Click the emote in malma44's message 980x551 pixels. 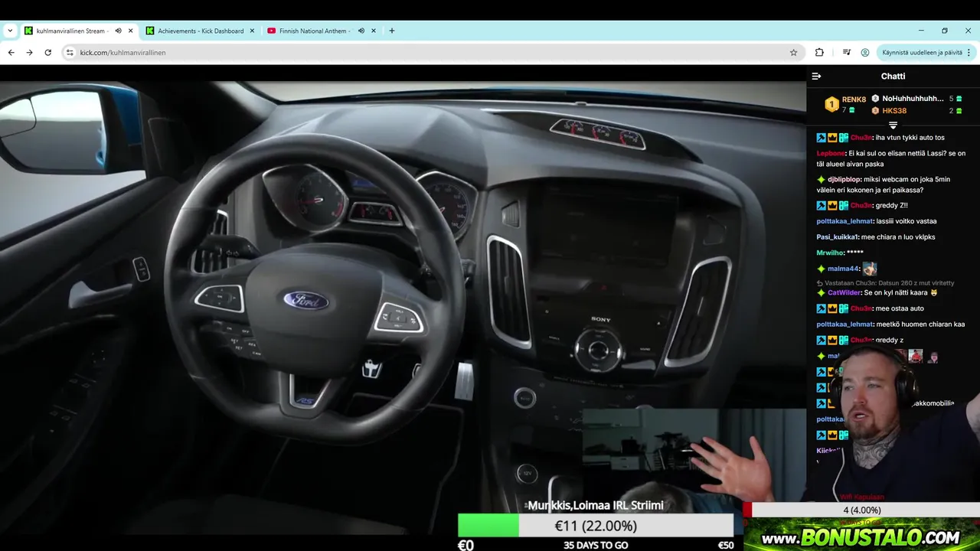click(870, 269)
